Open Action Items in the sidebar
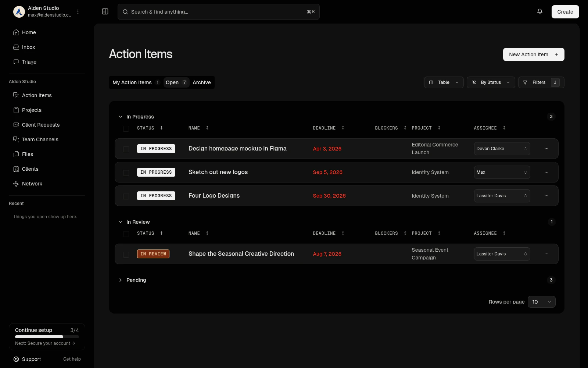Viewport: 588px width, 368px height. click(47, 95)
